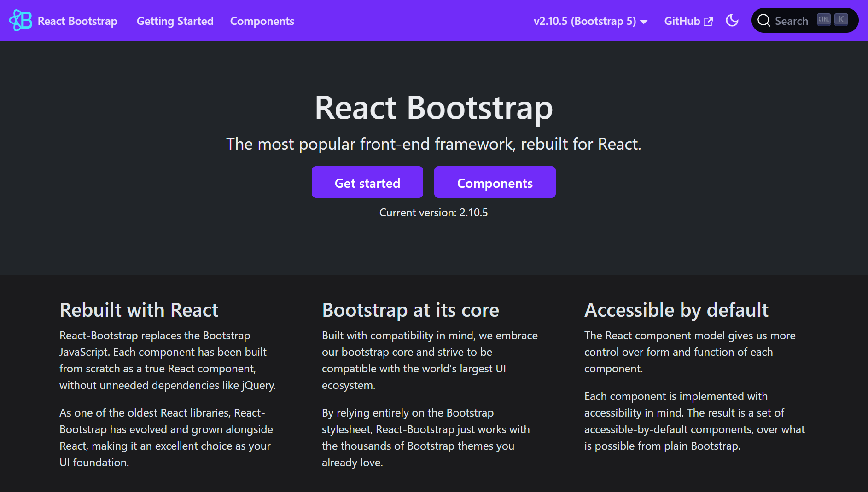
Task: Focus the Search input field
Action: [792, 20]
